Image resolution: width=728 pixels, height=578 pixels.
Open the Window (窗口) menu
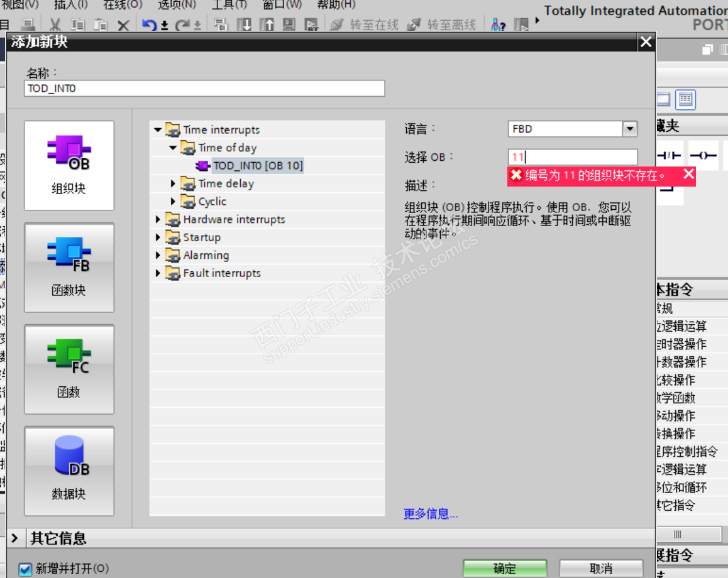[282, 4]
